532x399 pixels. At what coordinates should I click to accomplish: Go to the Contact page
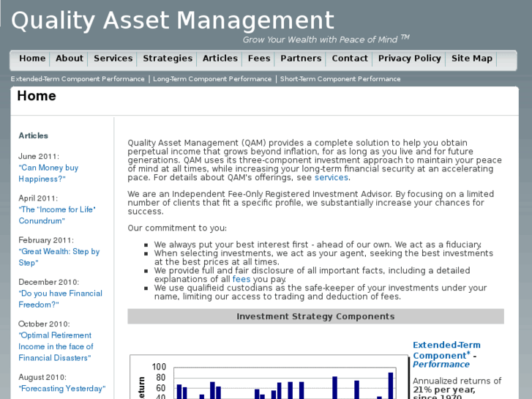point(350,59)
